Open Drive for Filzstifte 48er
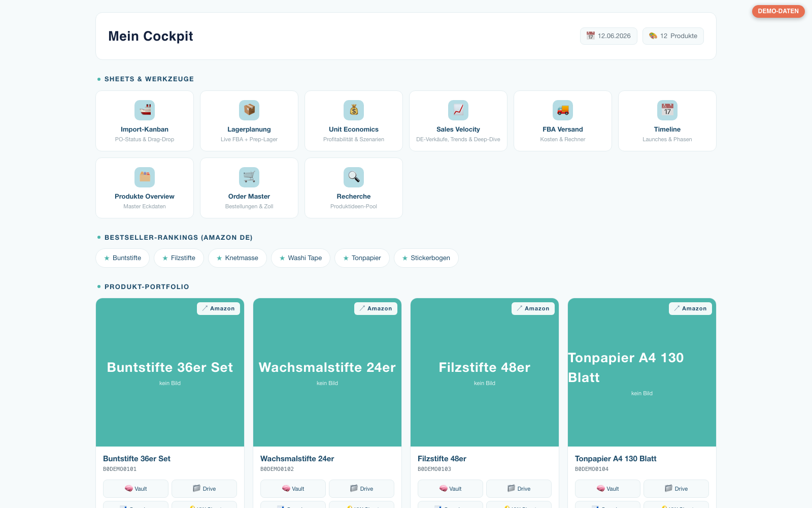This screenshot has width=812, height=508. pos(519,489)
